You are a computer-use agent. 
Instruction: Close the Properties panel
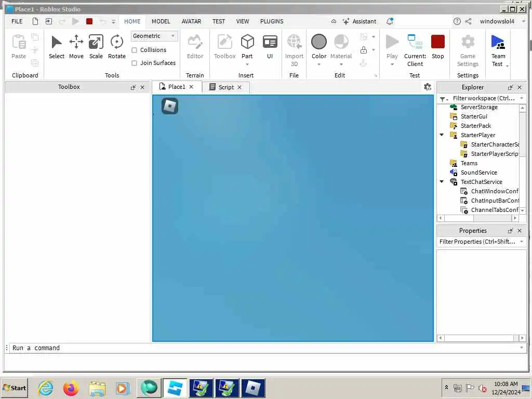point(520,231)
